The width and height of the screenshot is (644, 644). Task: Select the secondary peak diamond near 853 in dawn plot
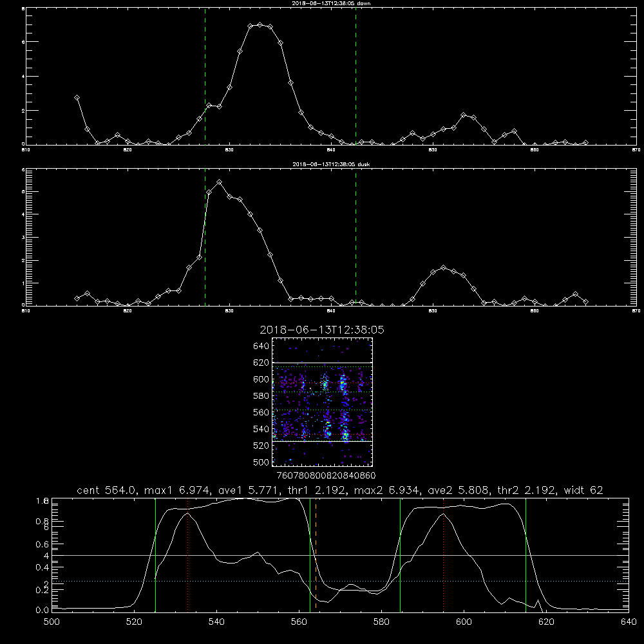click(463, 115)
